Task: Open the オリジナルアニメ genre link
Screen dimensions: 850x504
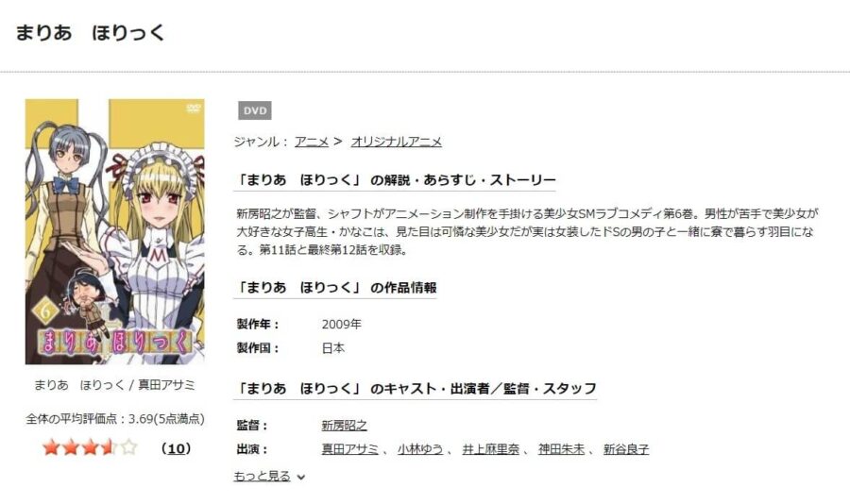Action: [397, 142]
